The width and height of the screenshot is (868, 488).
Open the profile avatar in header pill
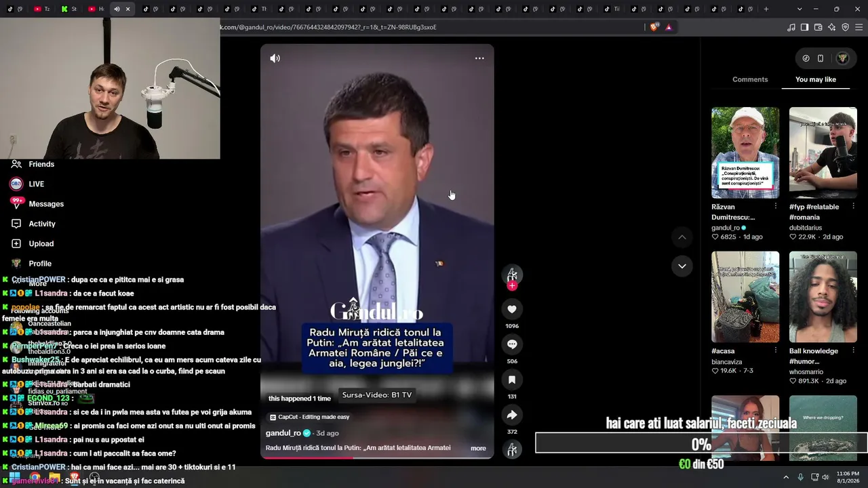tap(843, 58)
